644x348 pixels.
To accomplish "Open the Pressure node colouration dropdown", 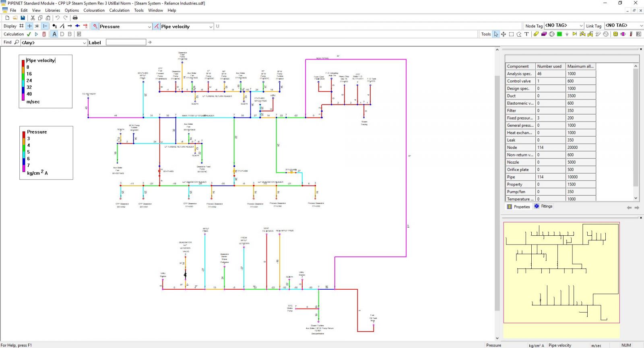I will [149, 27].
